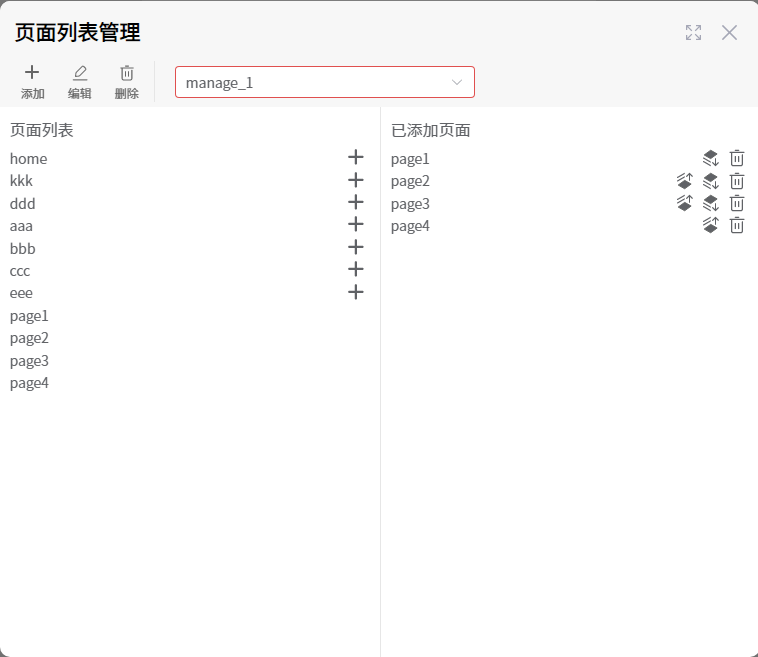Click the 添加 (add) toolbar button
This screenshot has width=758, height=657.
[x=32, y=82]
